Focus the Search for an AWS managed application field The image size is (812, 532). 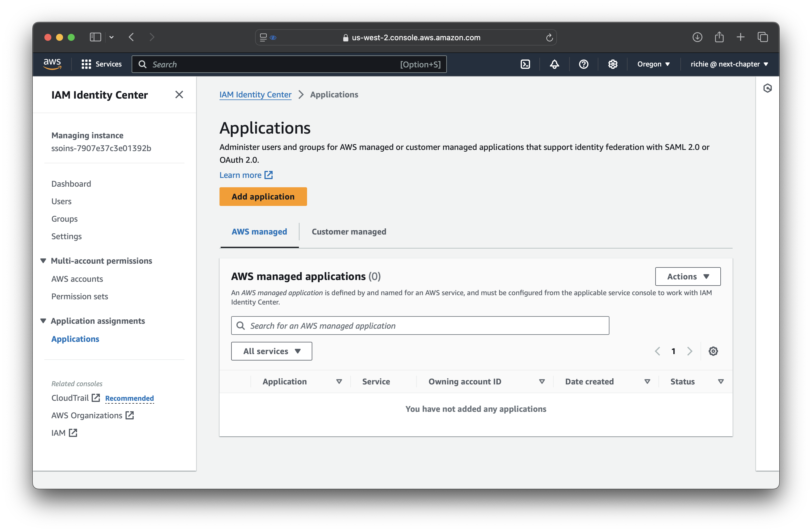pos(420,325)
